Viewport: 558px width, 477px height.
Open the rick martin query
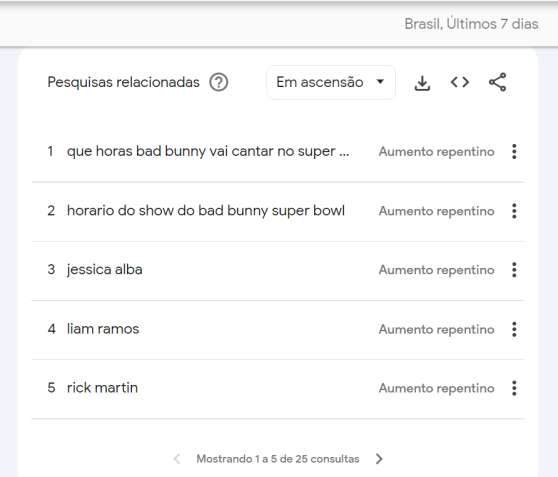102,388
